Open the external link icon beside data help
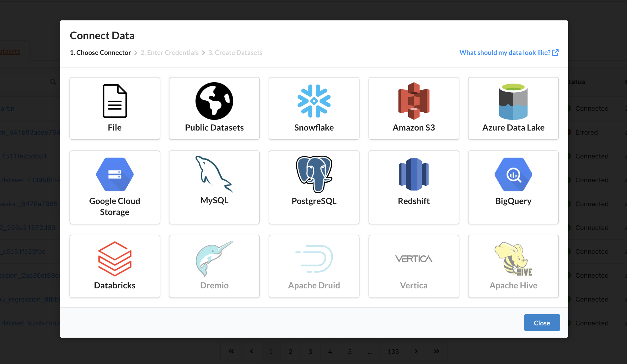 coord(555,52)
